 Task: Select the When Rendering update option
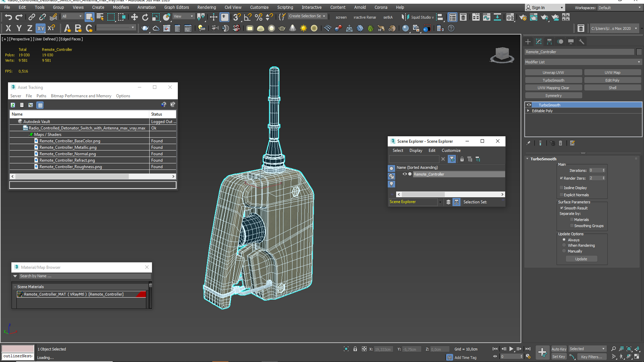tap(564, 245)
